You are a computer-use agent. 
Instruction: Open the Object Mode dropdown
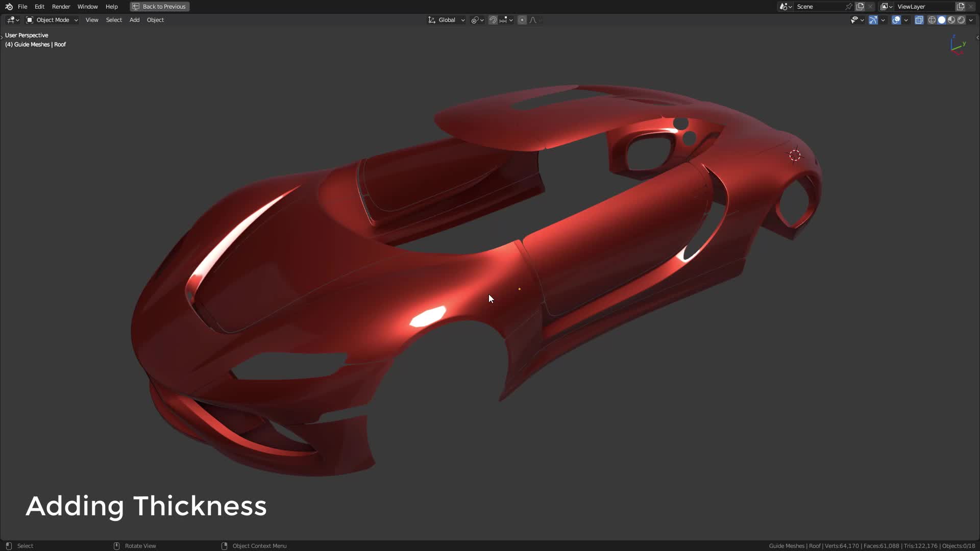[52, 20]
